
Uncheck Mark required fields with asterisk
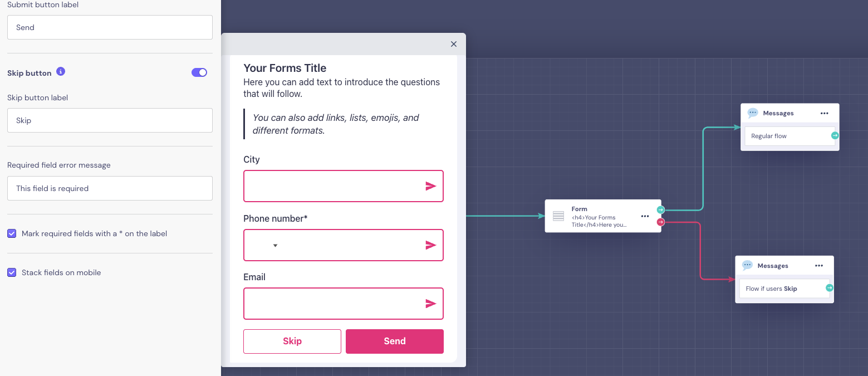point(12,233)
